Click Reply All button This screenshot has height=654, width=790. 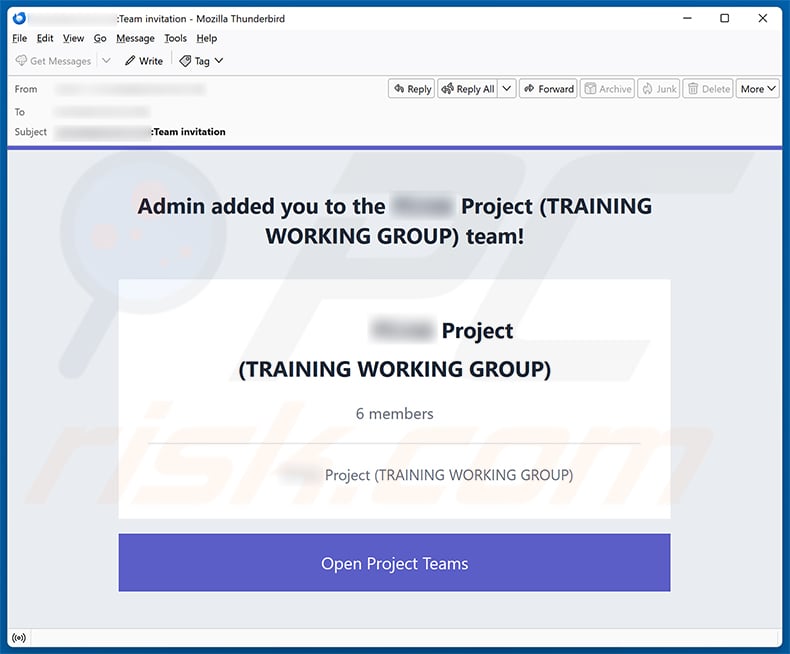pyautogui.click(x=468, y=89)
